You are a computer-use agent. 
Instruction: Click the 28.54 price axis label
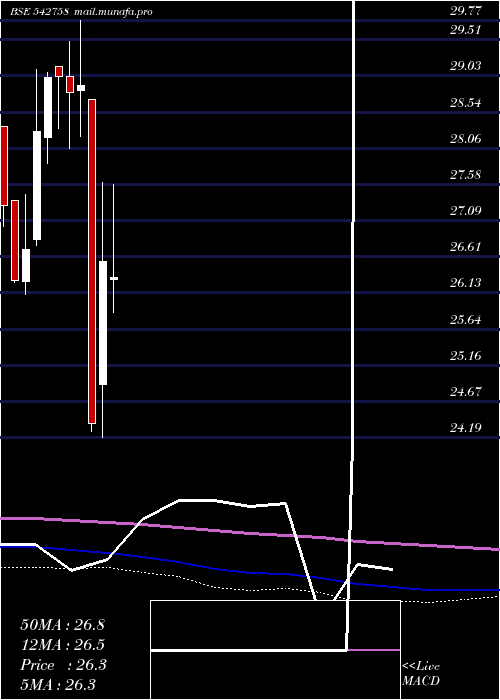pyautogui.click(x=466, y=103)
